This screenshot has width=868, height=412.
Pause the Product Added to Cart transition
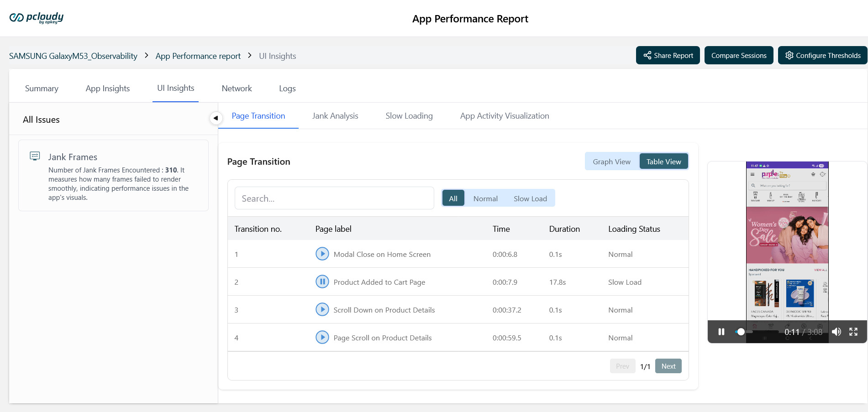coord(322,282)
